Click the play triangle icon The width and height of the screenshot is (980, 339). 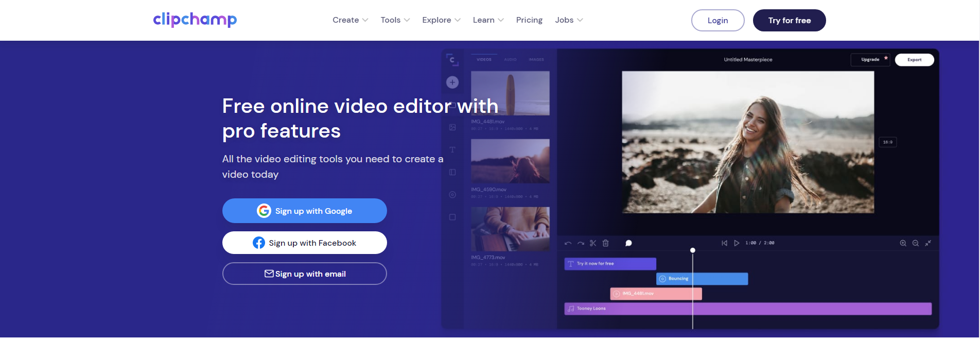(737, 243)
